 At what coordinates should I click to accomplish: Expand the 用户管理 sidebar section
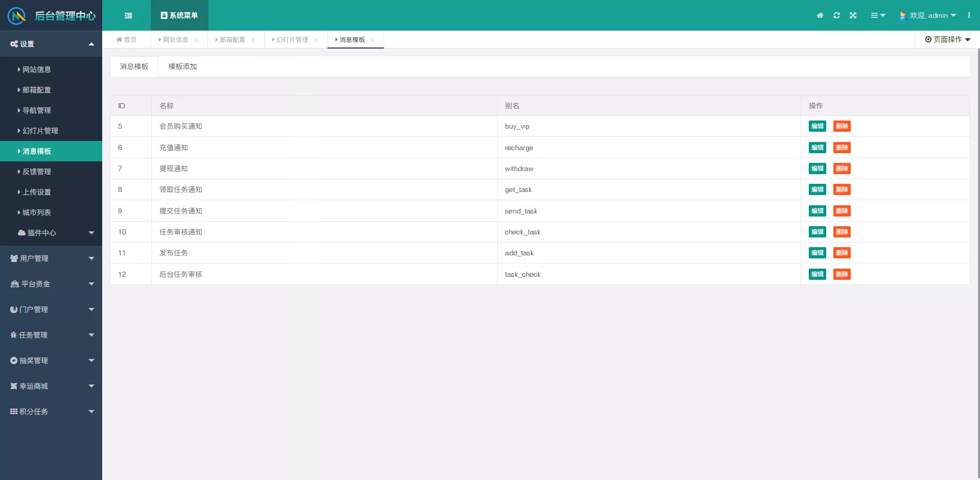tap(51, 258)
